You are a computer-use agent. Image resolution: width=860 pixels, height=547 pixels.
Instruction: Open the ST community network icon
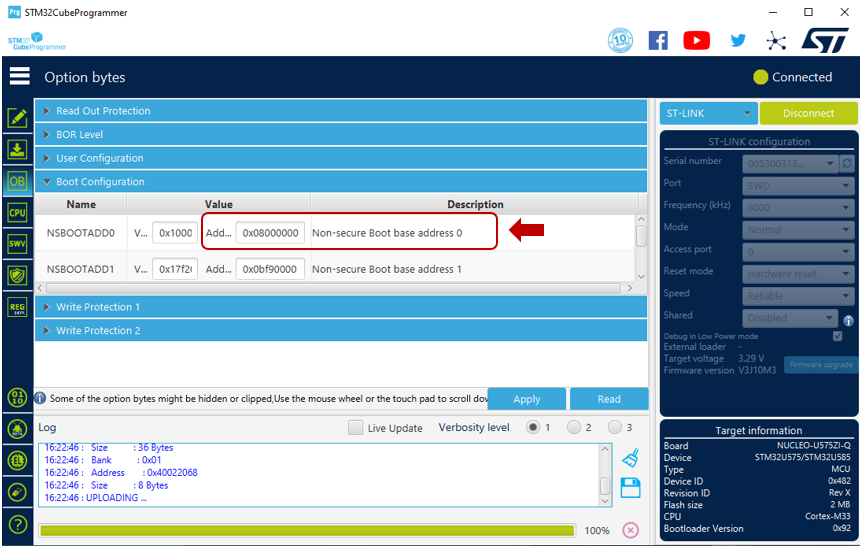point(776,41)
